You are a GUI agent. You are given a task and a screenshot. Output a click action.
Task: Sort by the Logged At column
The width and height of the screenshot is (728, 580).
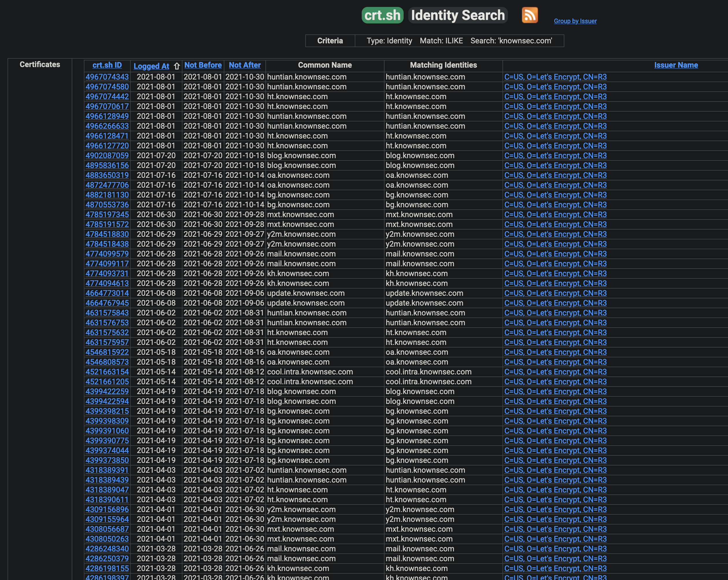[151, 66]
